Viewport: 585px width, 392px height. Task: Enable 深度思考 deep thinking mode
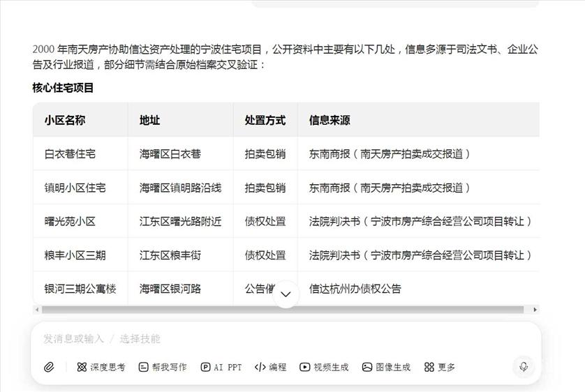(101, 367)
